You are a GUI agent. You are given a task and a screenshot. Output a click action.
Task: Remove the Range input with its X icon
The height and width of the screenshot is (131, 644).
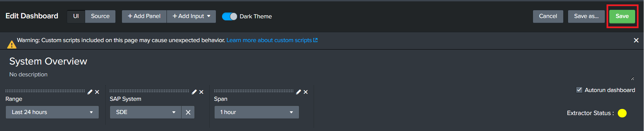97,92
